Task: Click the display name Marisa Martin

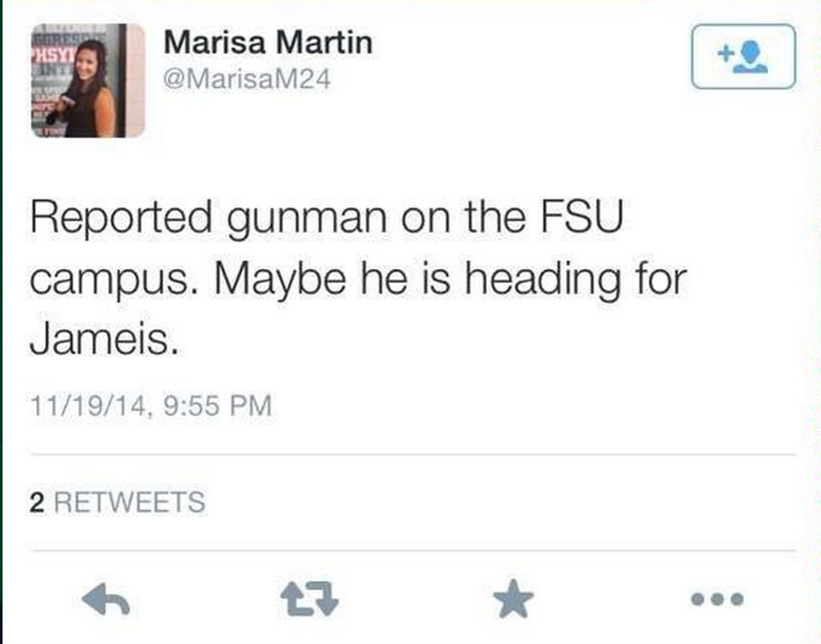Action: coord(268,42)
